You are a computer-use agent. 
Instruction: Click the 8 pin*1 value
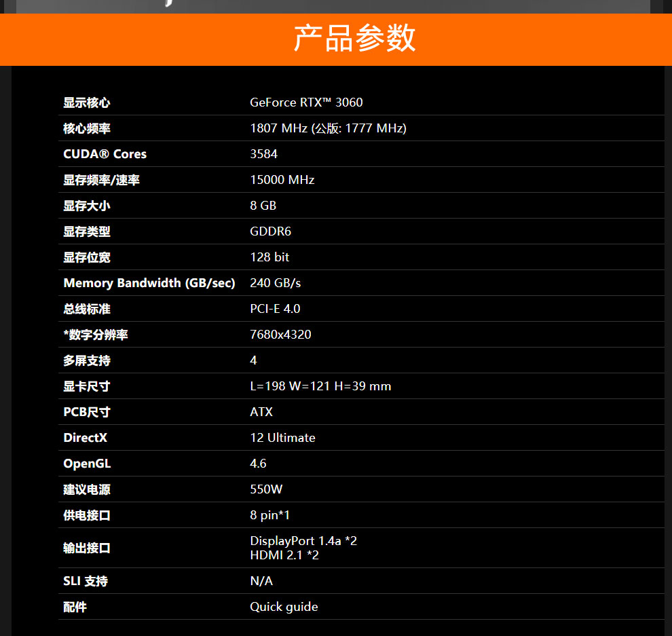click(270, 515)
